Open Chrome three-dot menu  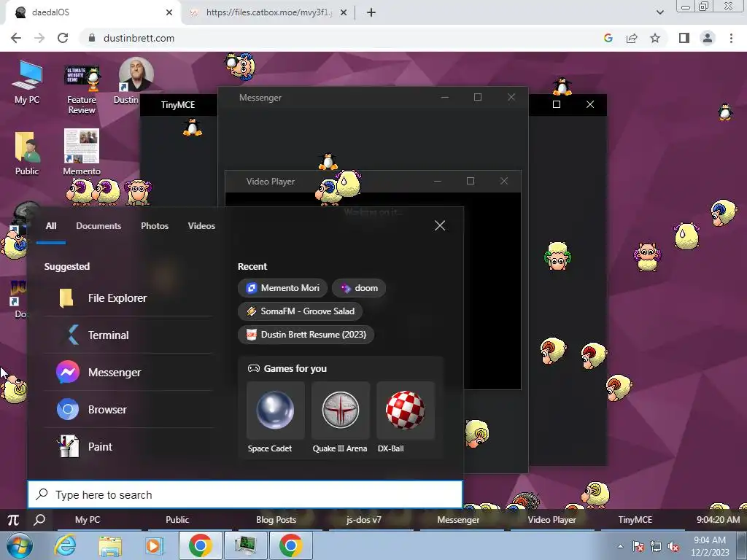[731, 38]
